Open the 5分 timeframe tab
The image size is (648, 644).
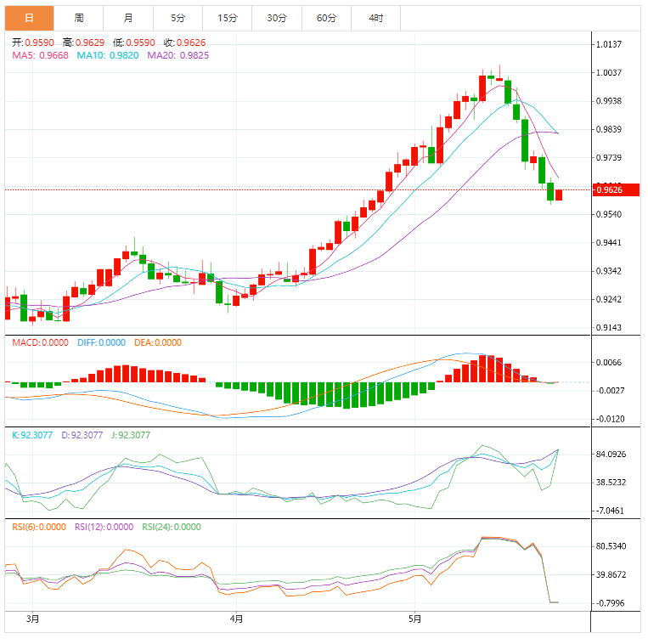click(177, 18)
